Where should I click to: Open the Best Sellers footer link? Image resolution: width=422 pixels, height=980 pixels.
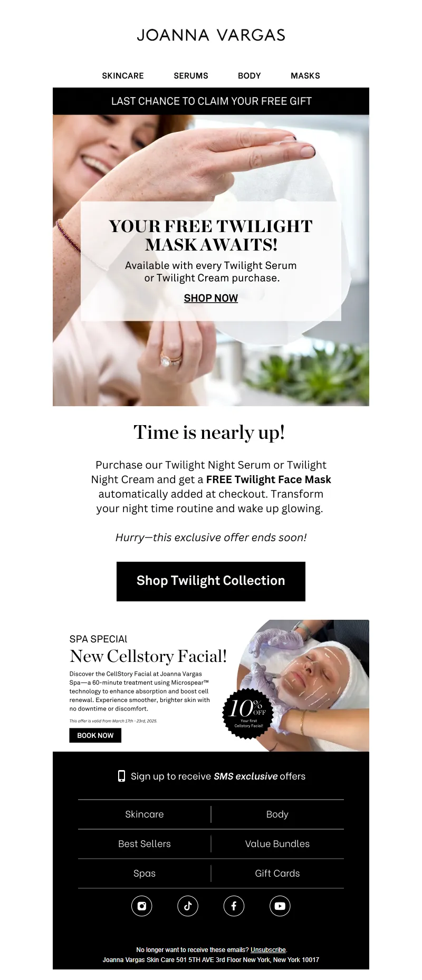[x=145, y=844]
